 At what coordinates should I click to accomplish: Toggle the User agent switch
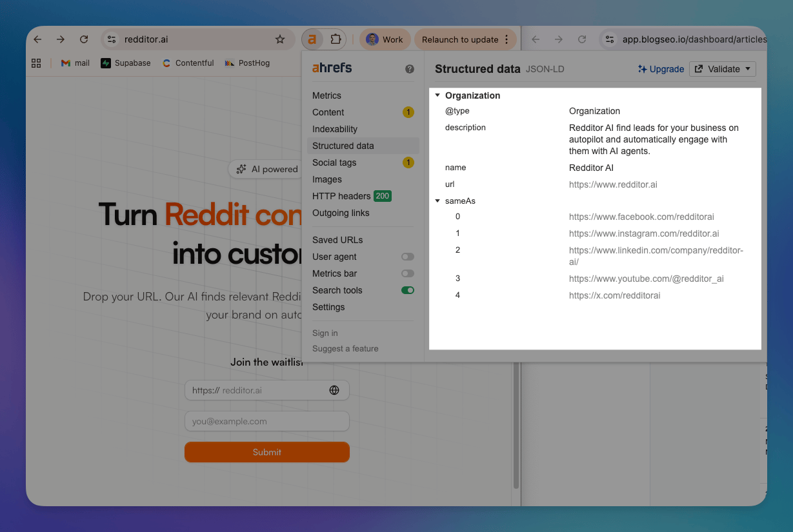408,257
